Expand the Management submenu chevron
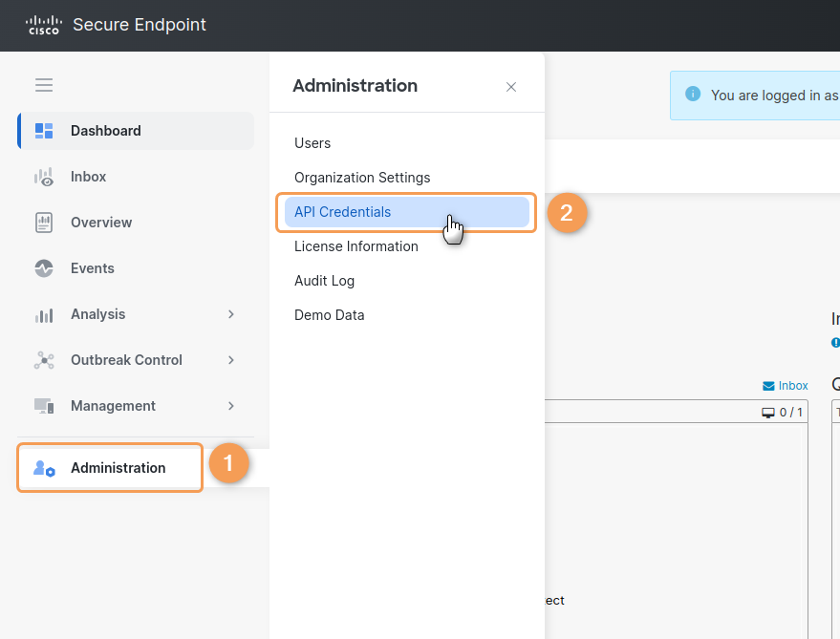The image size is (840, 639). pos(231,406)
